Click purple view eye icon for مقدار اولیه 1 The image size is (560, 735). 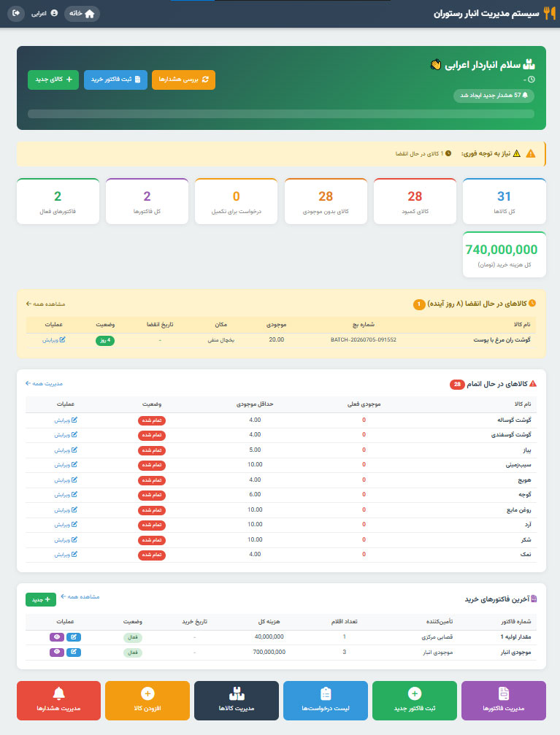click(57, 637)
